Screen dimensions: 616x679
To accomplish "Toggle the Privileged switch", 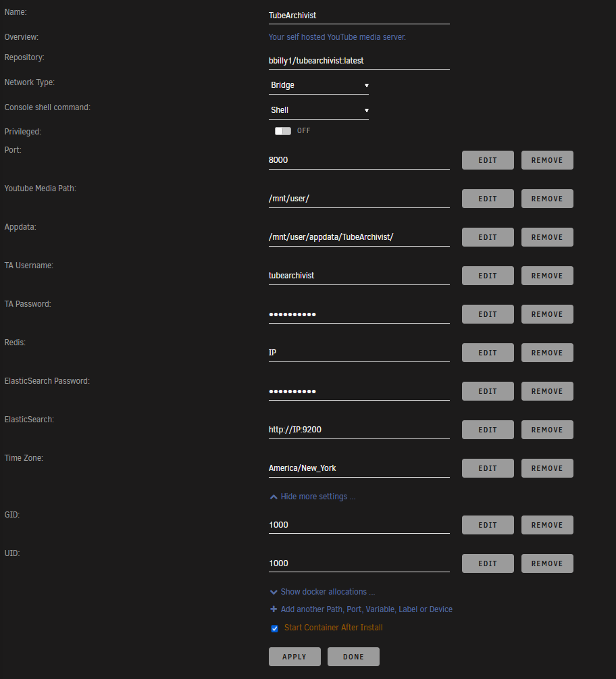I will (283, 131).
